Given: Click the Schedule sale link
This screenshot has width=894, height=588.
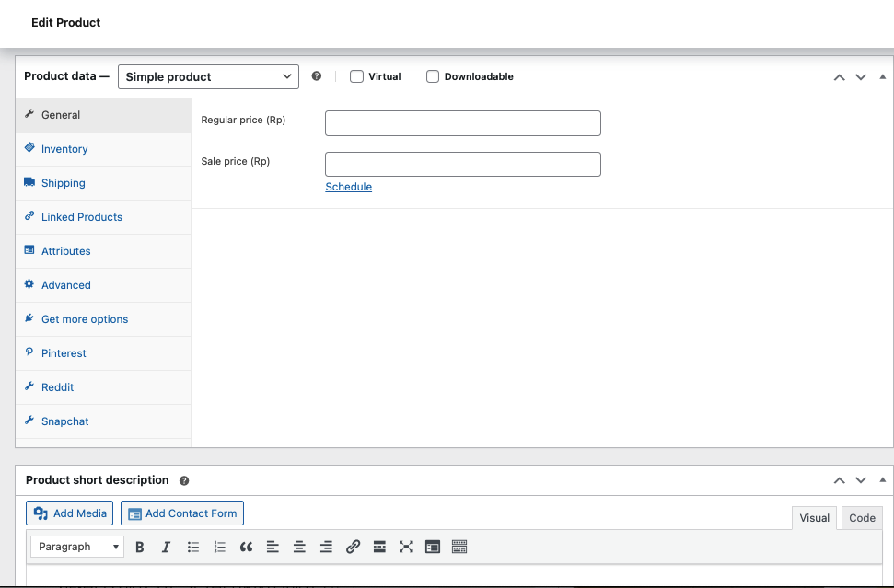Looking at the screenshot, I should [348, 187].
